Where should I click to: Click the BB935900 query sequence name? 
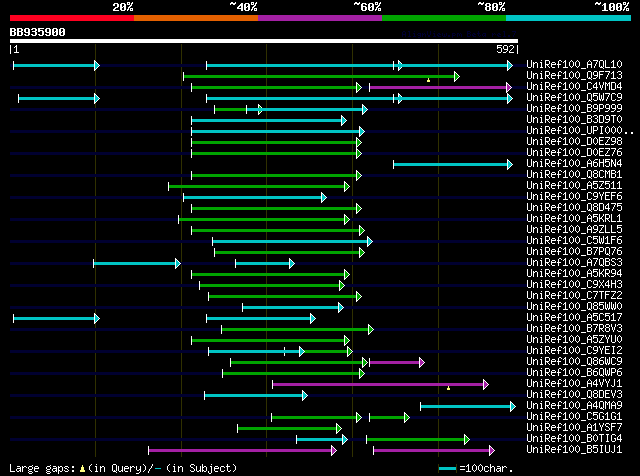coord(38,33)
